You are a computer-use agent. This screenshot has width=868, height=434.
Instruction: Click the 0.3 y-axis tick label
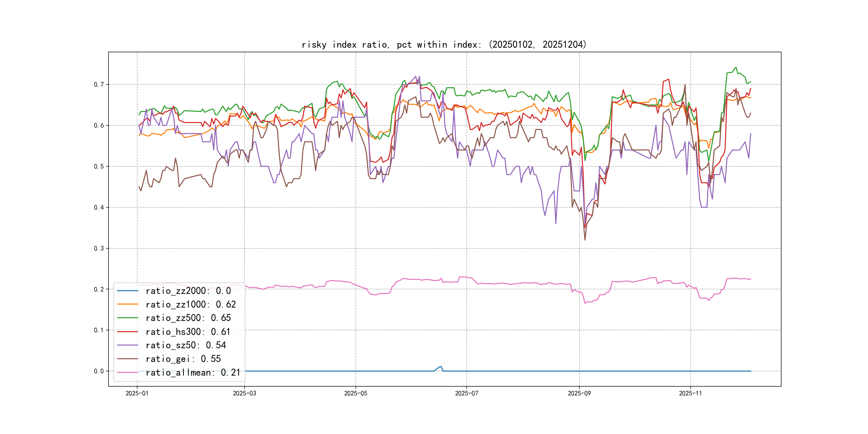pos(99,248)
